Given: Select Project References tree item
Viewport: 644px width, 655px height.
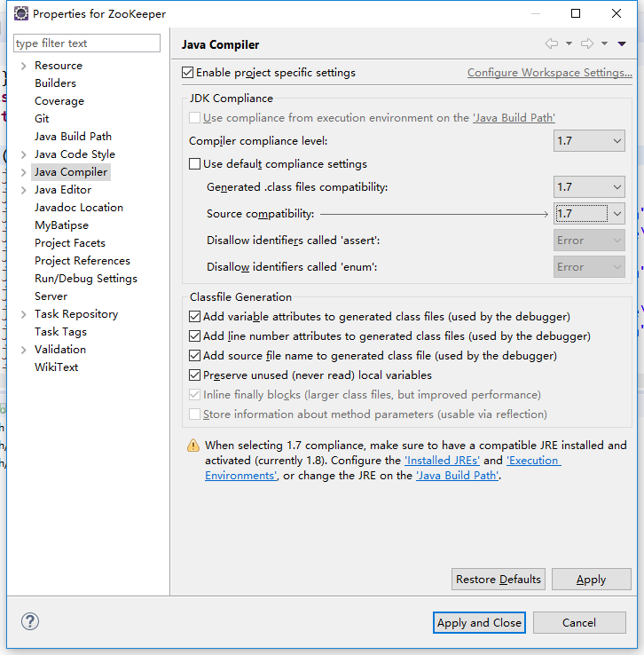Looking at the screenshot, I should [82, 261].
